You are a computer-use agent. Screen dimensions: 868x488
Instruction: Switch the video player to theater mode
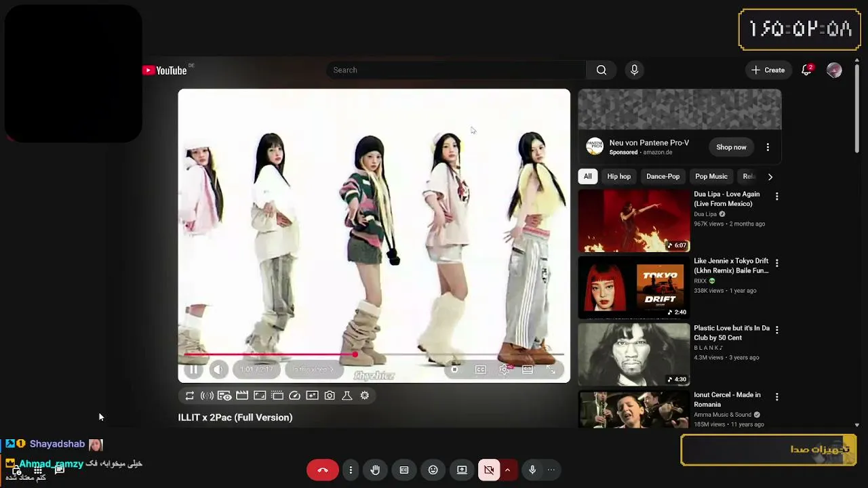(528, 369)
